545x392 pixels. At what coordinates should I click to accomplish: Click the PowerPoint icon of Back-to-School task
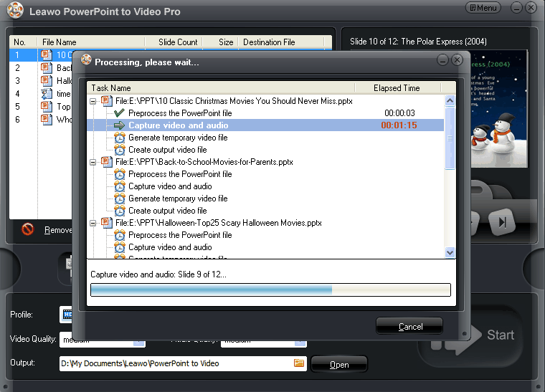(x=106, y=162)
